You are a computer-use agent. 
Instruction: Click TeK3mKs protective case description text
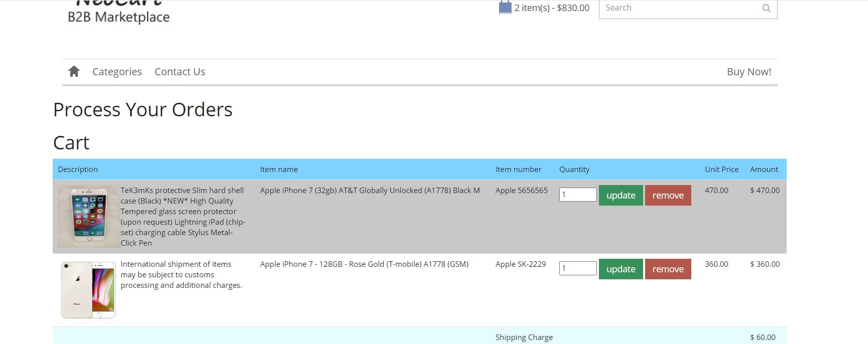click(183, 217)
